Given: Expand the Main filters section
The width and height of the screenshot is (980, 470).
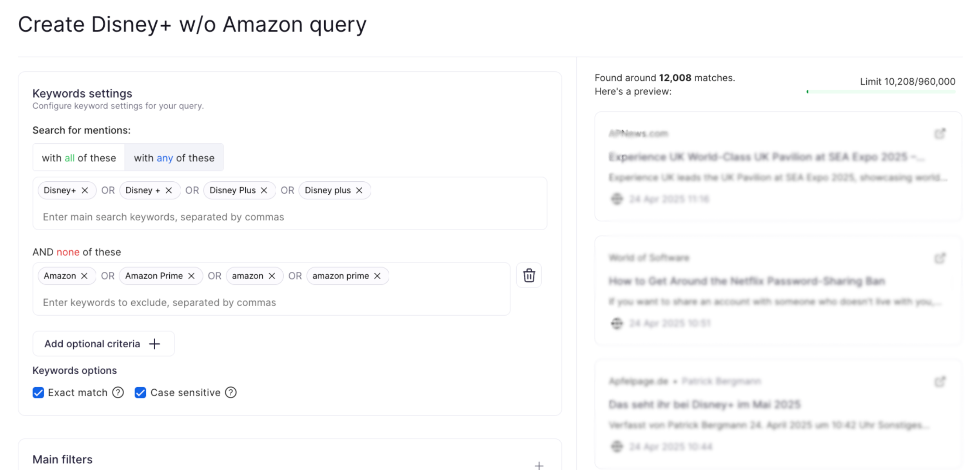Looking at the screenshot, I should click(x=539, y=465).
